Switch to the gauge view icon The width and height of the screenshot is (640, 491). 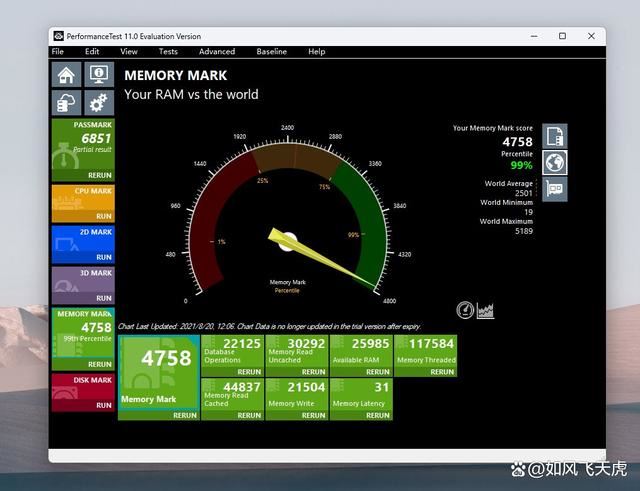click(465, 310)
